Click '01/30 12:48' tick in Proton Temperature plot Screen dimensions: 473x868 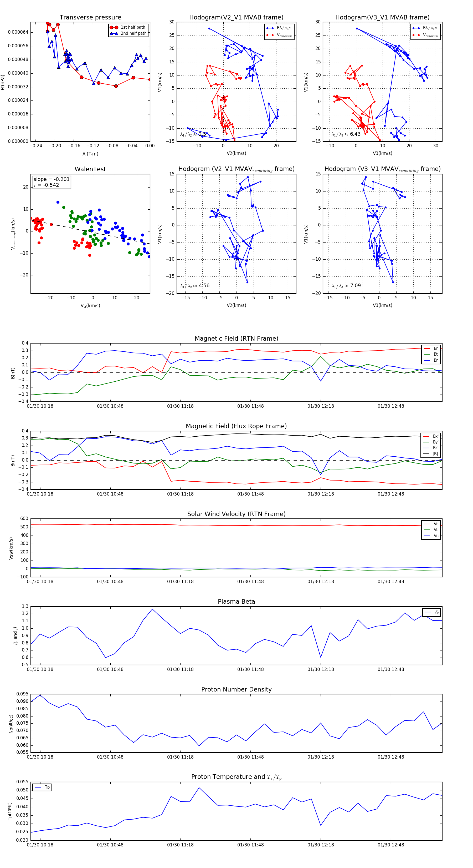point(391,845)
